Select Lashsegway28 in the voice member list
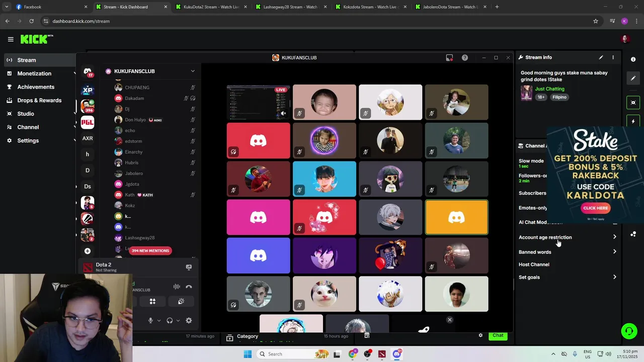The width and height of the screenshot is (644, 362). (154, 238)
